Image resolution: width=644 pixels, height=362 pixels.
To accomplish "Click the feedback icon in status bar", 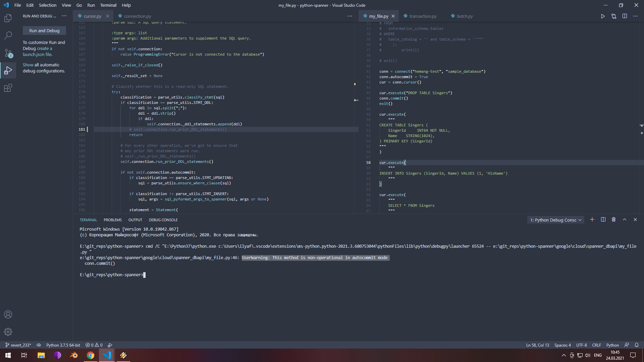I will click(627, 345).
